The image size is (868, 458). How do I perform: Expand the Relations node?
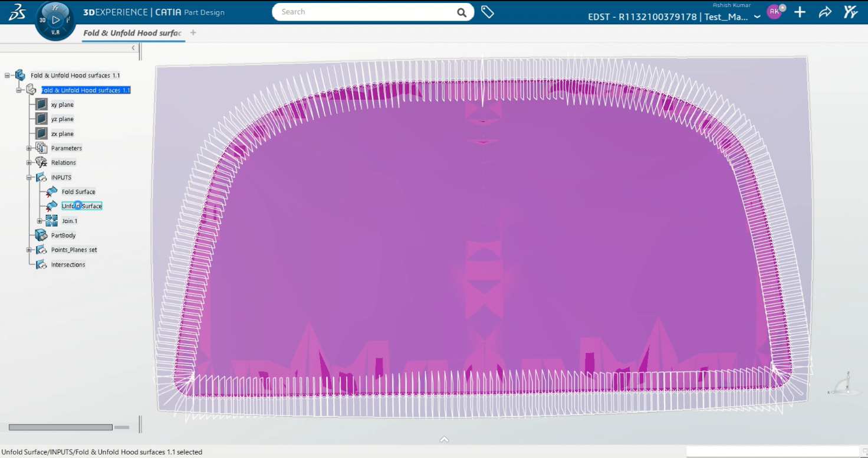pos(29,162)
